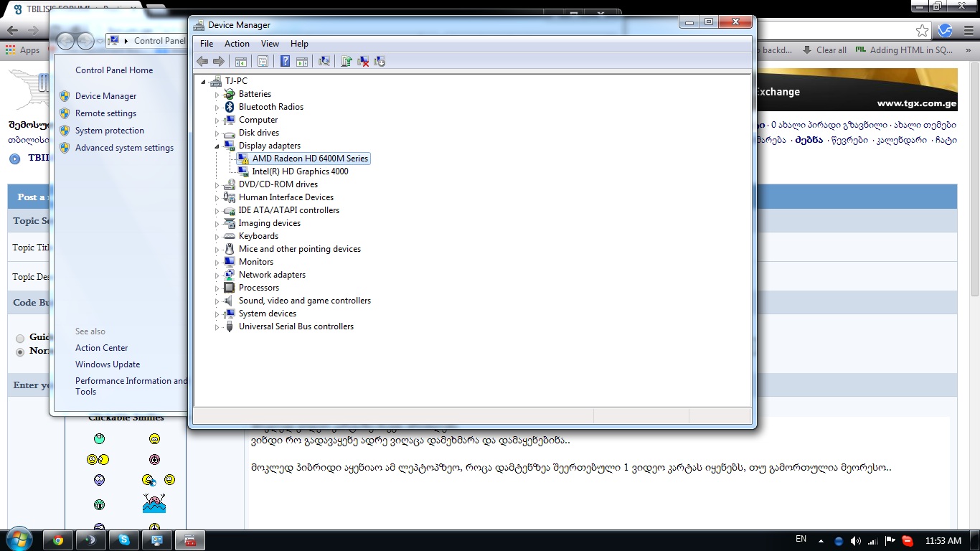This screenshot has height=551, width=980.
Task: Select the second radio button starting with Nor
Action: (20, 352)
